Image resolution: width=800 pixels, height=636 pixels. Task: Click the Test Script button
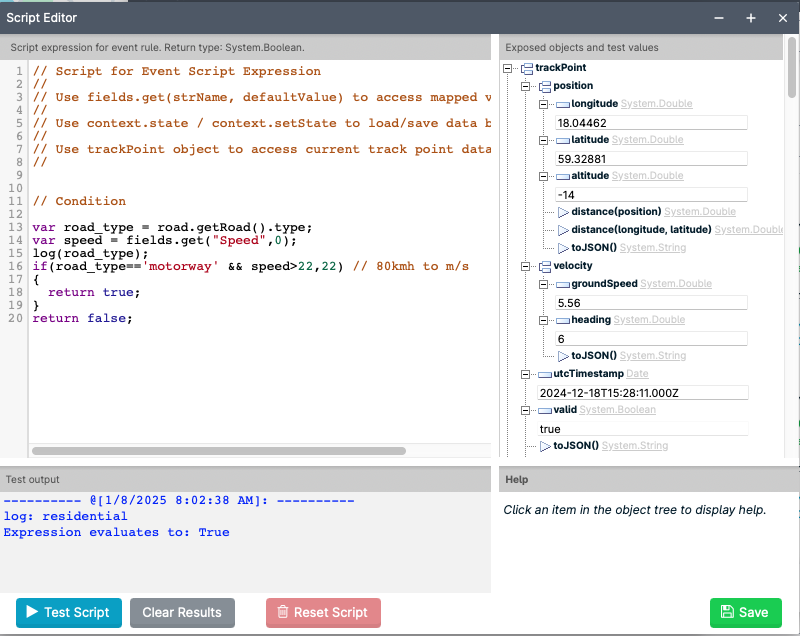tap(69, 613)
